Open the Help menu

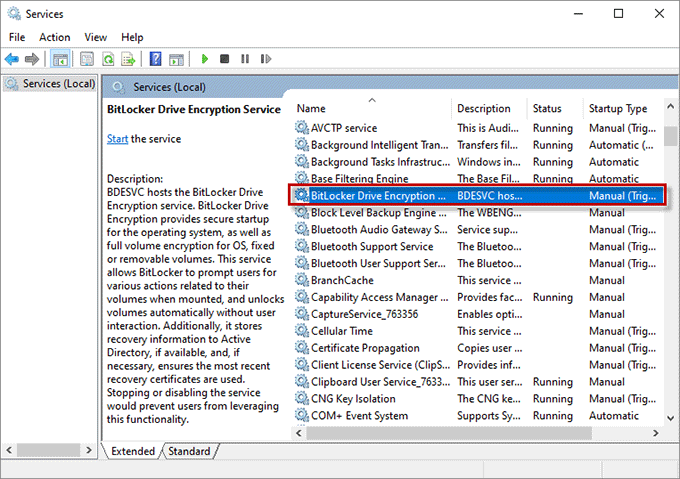pos(132,37)
